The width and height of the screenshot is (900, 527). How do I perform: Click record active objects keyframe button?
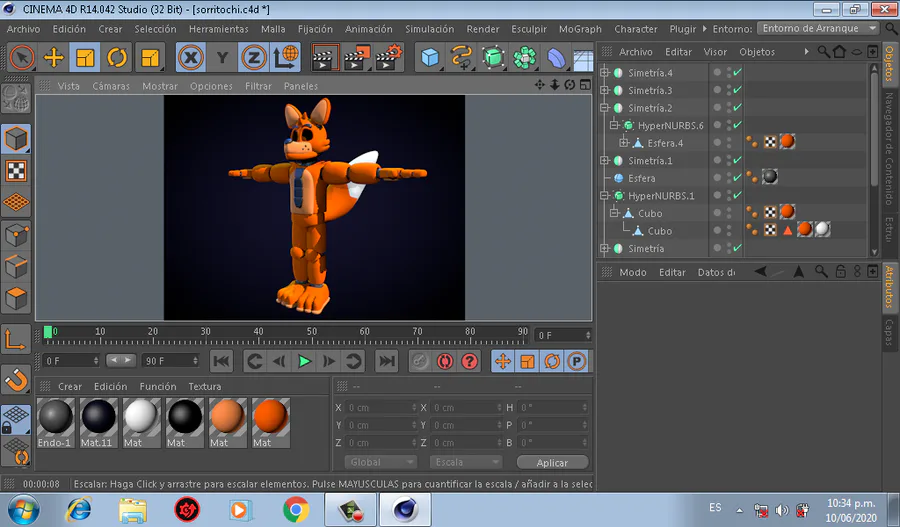pyautogui.click(x=420, y=361)
